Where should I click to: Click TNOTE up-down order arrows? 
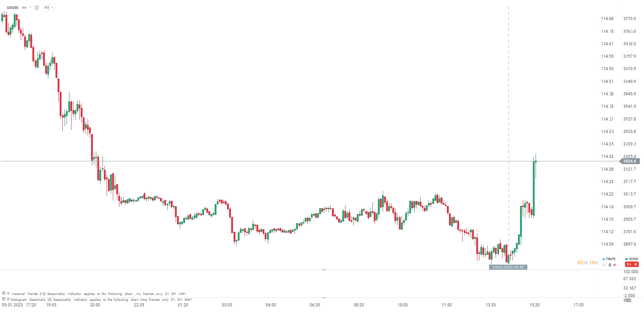(x=610, y=265)
